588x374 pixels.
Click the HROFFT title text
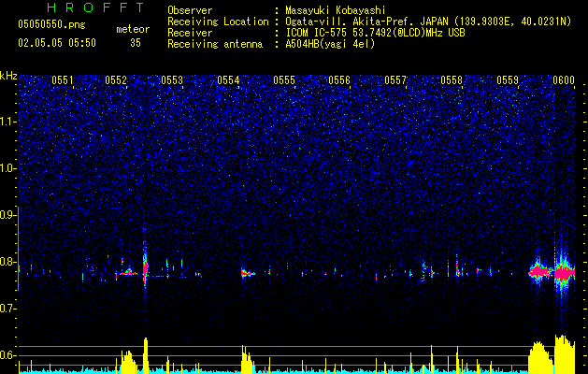[96, 7]
